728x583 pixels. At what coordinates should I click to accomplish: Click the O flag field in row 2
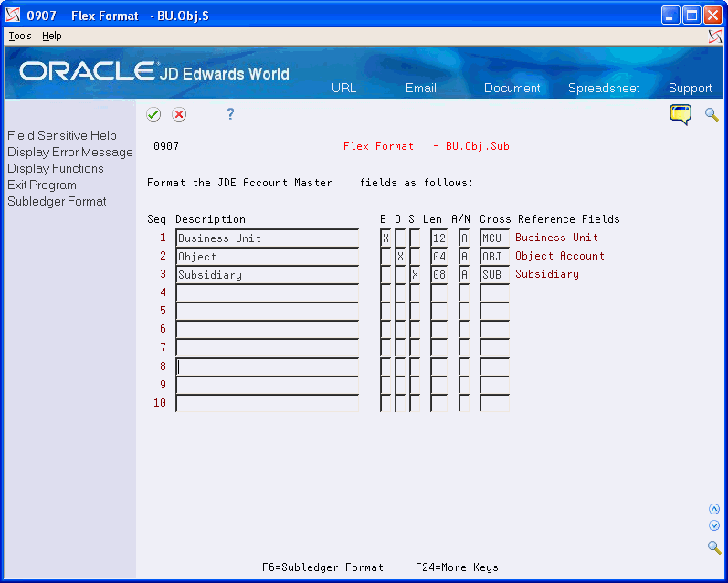[400, 257]
